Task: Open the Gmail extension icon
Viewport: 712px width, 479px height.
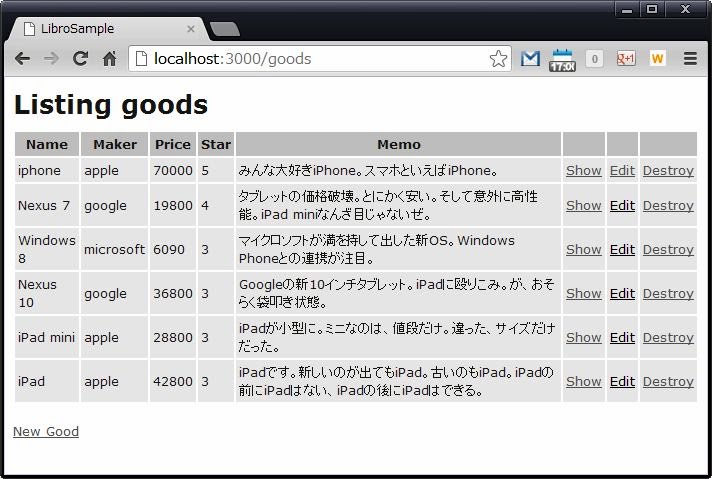Action: [530, 59]
